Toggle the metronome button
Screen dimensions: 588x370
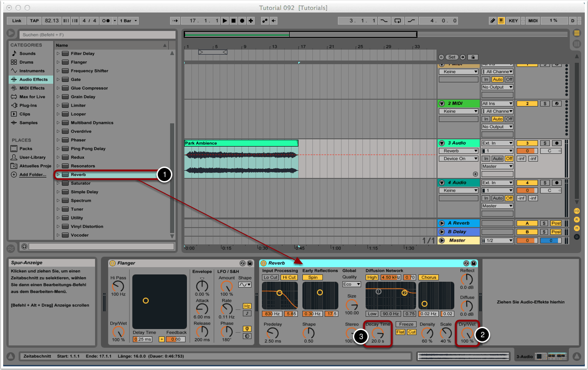coord(106,21)
